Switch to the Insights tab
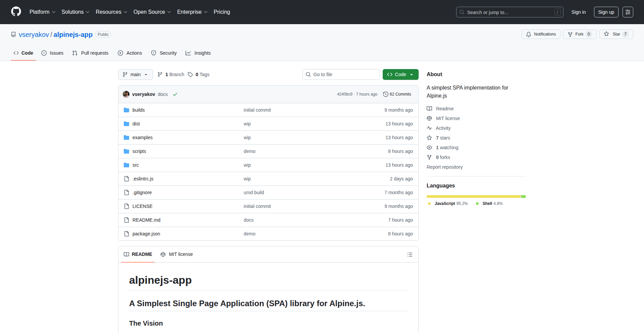Viewport: 644px width, 333px height. 198,53
